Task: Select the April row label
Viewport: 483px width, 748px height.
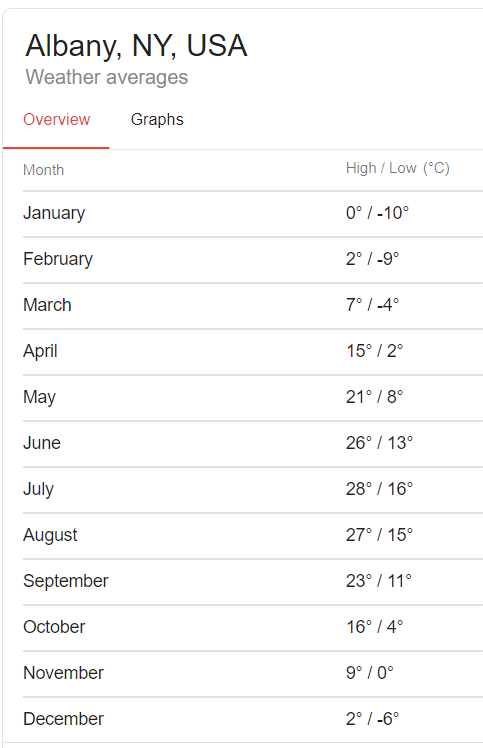Action: pos(40,352)
